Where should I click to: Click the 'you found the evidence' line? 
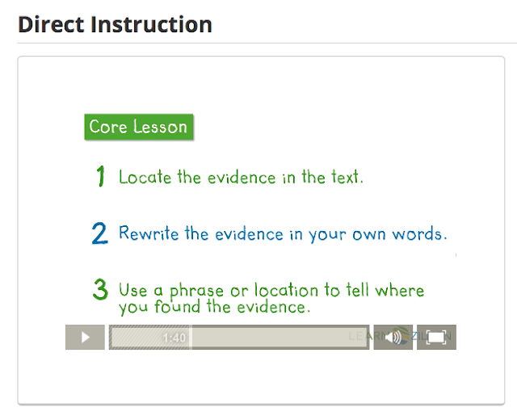(x=214, y=308)
